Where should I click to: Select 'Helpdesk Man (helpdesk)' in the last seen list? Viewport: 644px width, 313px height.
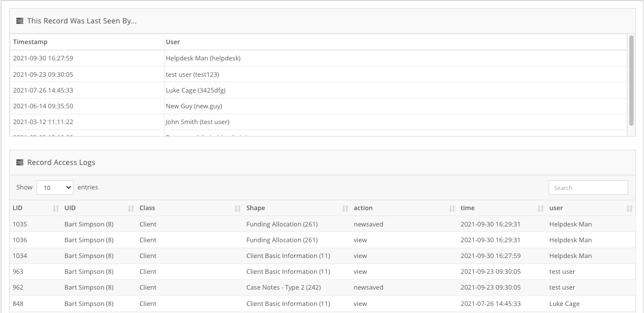tap(203, 58)
